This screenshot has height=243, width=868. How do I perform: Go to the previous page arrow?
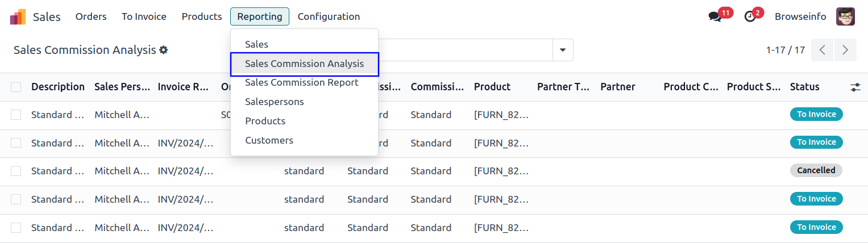pos(822,50)
